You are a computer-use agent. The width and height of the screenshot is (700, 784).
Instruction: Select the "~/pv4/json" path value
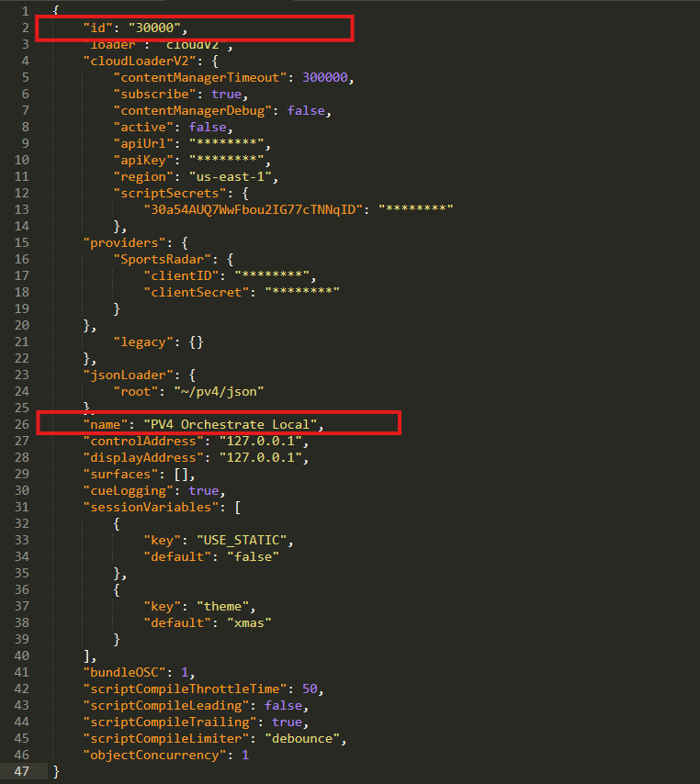(x=219, y=391)
